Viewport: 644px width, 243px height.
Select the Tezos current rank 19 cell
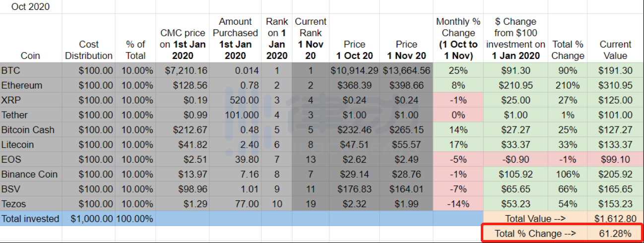[311, 204]
